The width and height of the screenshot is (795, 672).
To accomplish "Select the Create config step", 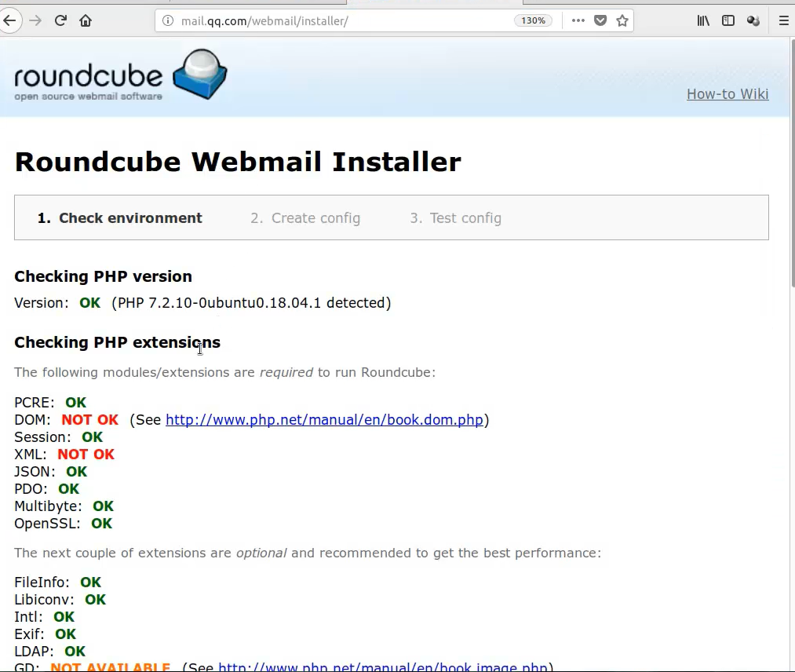I will click(305, 218).
